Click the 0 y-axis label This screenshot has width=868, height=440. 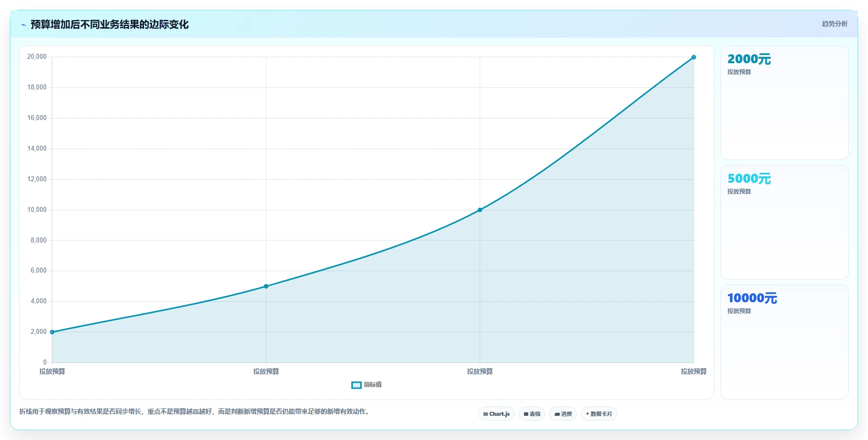(45, 362)
